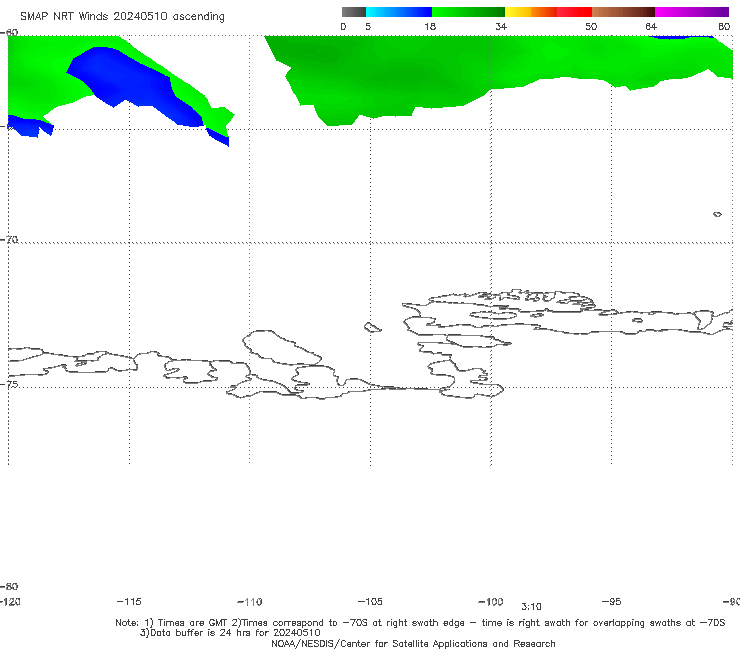The image size is (740, 650).
Task: Click the magenta-purple segment of the color bar
Action: [692, 12]
